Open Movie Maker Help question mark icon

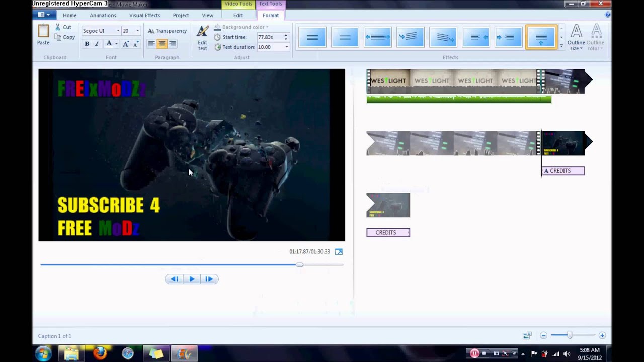pyautogui.click(x=607, y=15)
